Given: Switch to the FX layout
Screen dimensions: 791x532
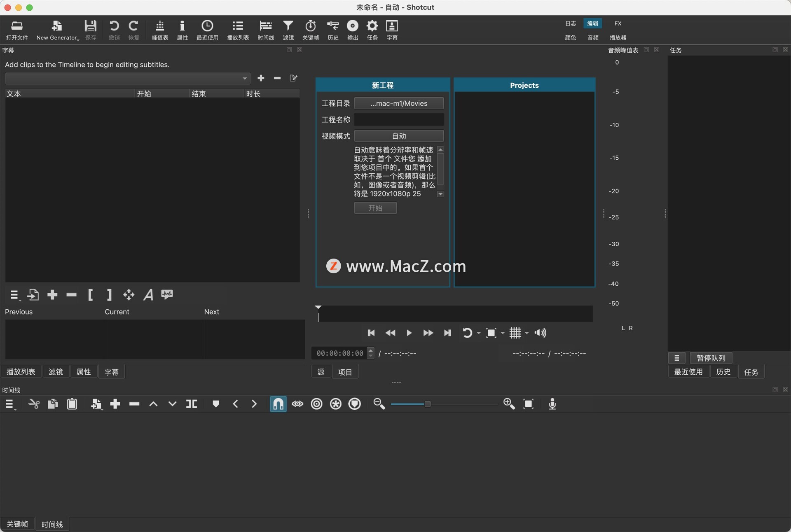Looking at the screenshot, I should 618,23.
